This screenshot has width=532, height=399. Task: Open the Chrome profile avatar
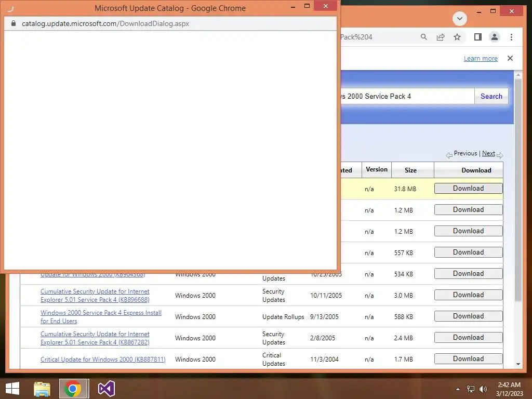(x=495, y=37)
